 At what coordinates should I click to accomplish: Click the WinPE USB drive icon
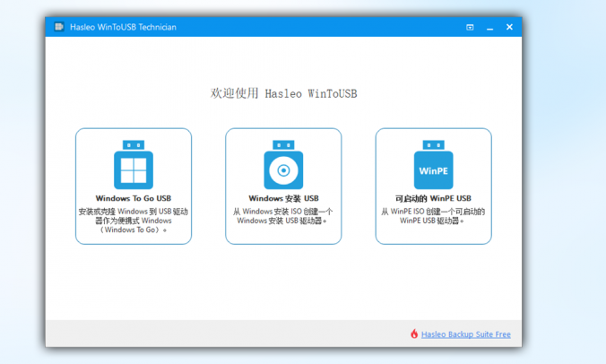(433, 165)
